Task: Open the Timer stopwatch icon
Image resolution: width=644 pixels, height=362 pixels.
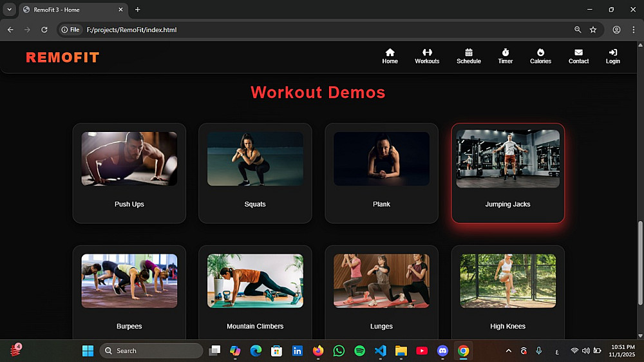Action: (506, 53)
